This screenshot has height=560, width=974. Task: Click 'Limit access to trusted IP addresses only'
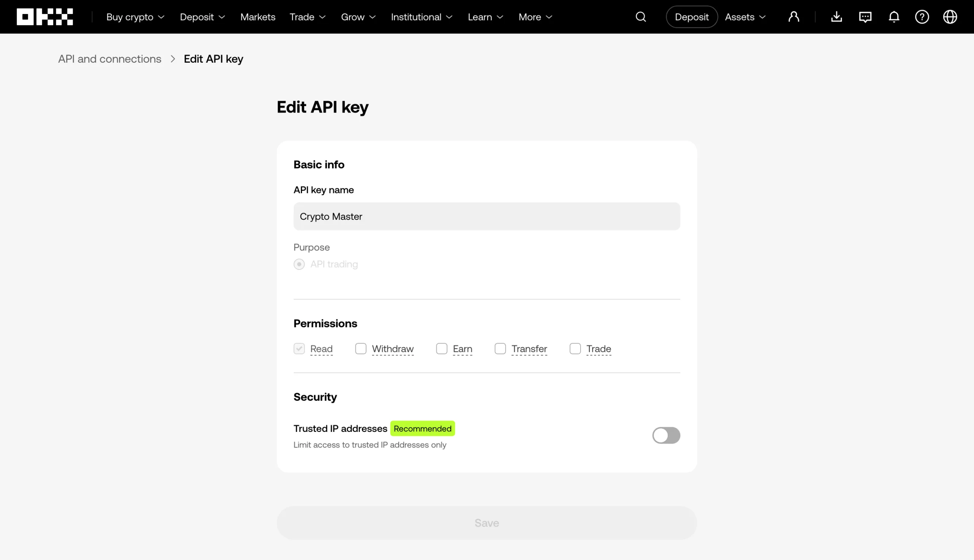pos(370,445)
